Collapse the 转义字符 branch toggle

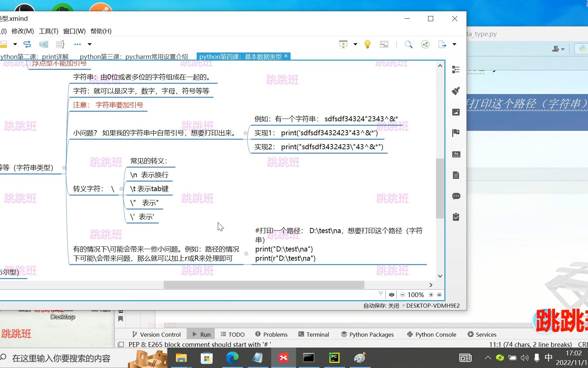(121, 189)
